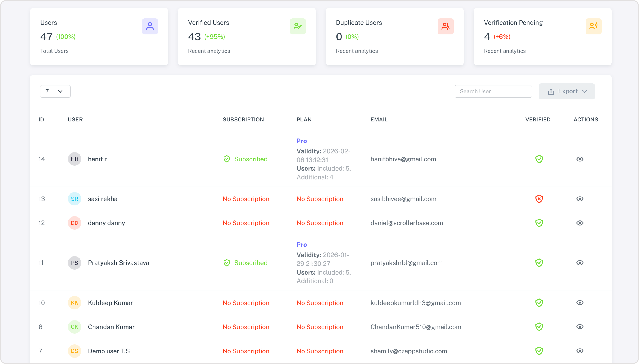Click the Users card person icon

(150, 26)
